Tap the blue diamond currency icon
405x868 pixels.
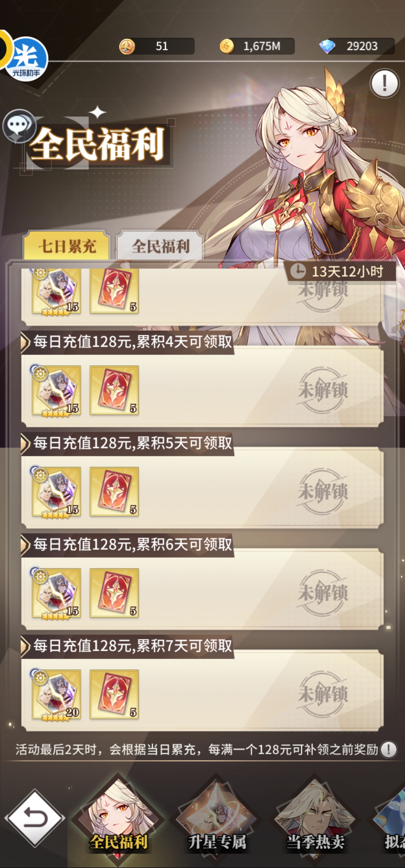(x=327, y=47)
